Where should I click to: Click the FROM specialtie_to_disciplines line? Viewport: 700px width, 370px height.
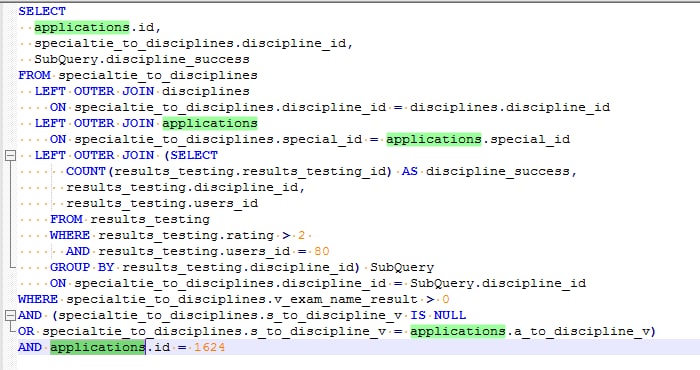click(x=138, y=75)
